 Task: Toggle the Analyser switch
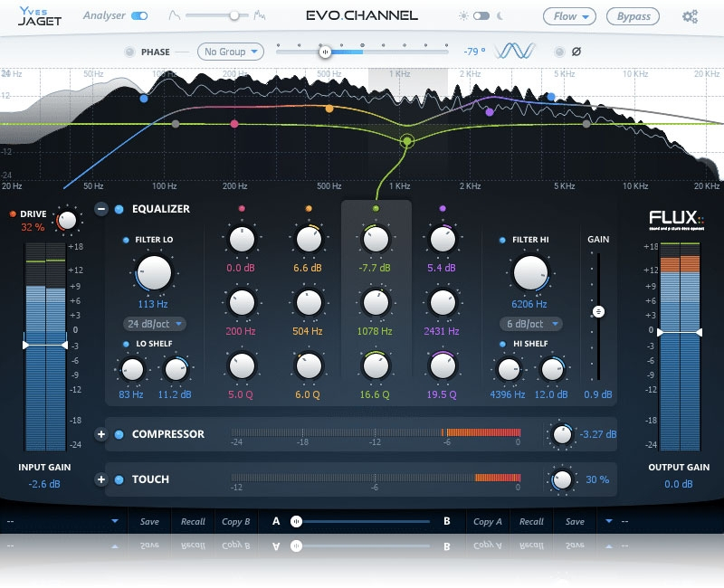pyautogui.click(x=139, y=15)
